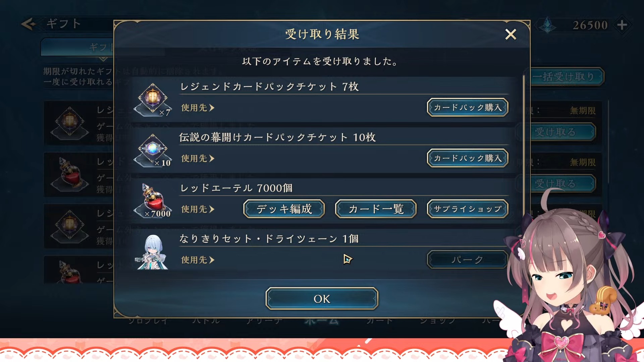This screenshot has width=644, height=362.
Task: Open デッキ編成 from Red Ether row
Action: [x=284, y=209]
